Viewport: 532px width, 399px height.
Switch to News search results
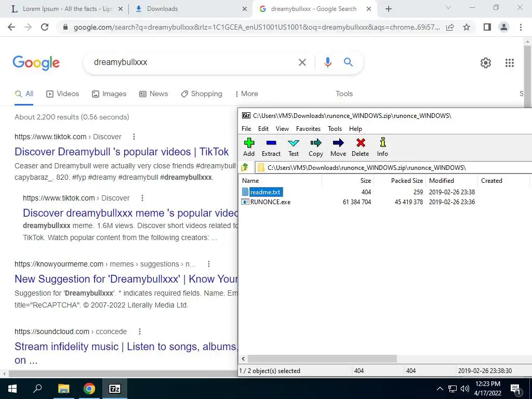pos(154,94)
